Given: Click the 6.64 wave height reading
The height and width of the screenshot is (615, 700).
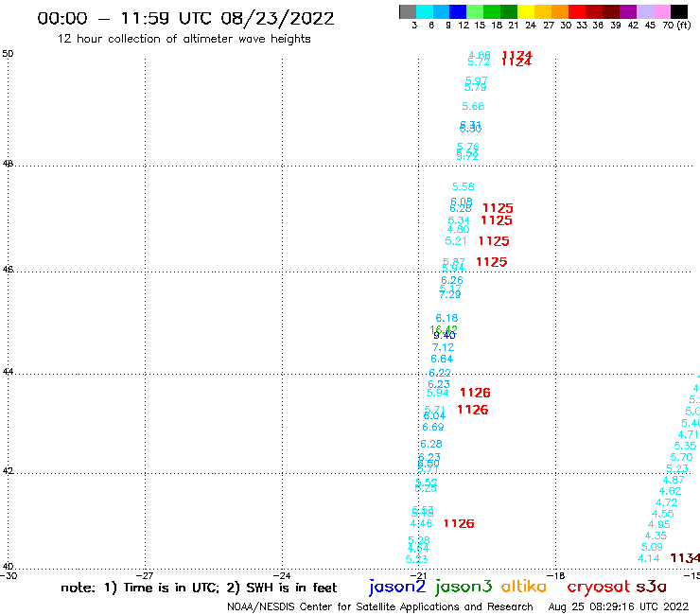Looking at the screenshot, I should pos(442,360).
